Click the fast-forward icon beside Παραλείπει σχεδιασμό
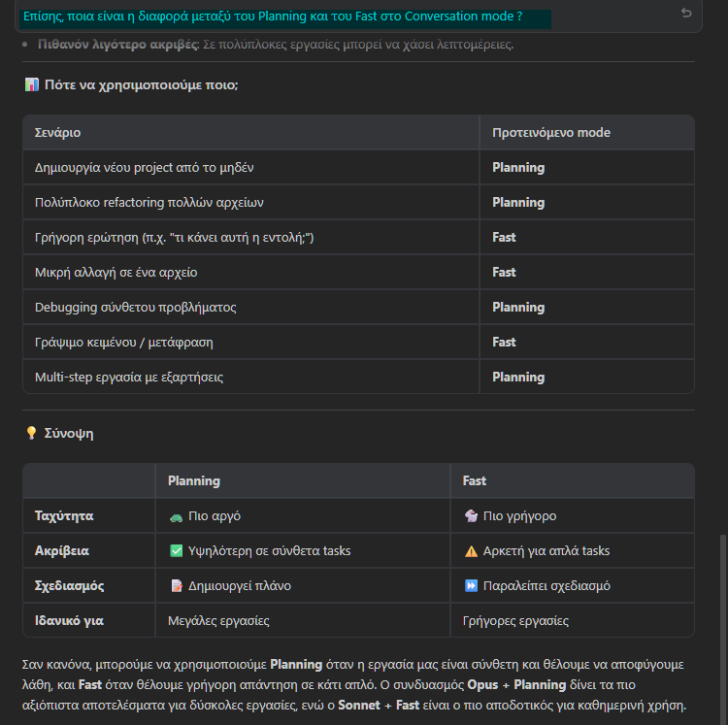The image size is (728, 725). (471, 586)
